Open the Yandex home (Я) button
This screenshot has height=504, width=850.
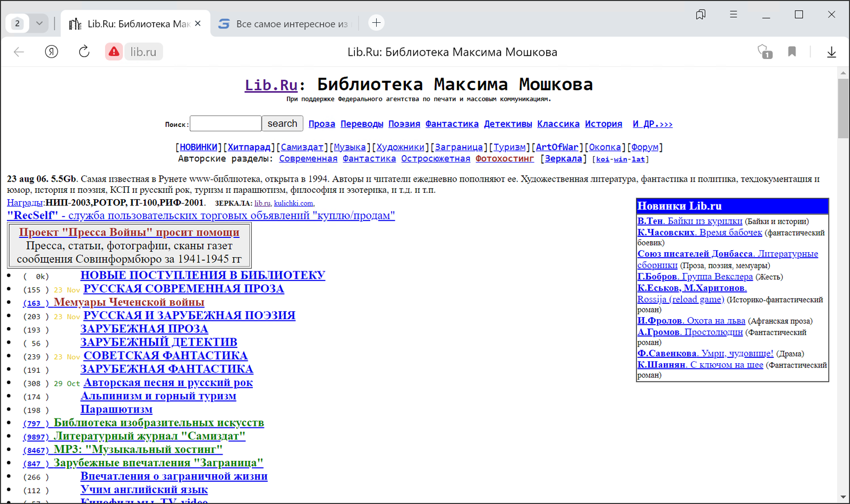[52, 52]
